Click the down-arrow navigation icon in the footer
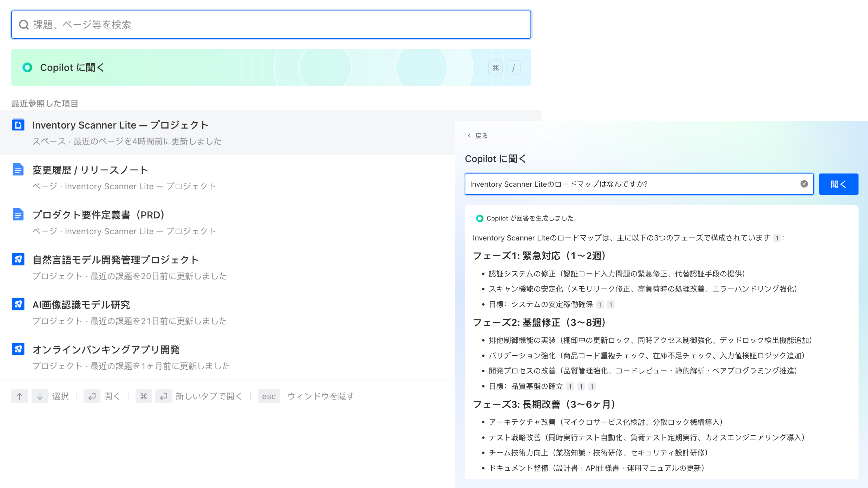868x488 pixels. [x=40, y=396]
